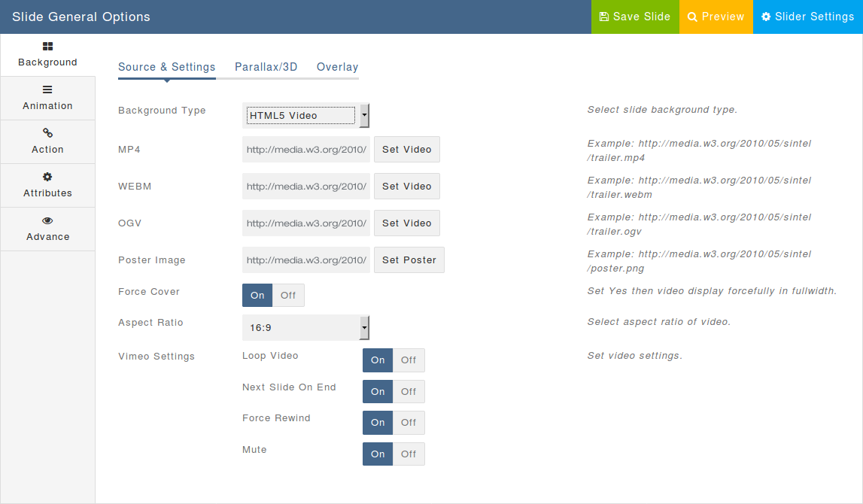Image resolution: width=863 pixels, height=504 pixels.
Task: Click the 'Select slide background type.' hint
Action: point(662,110)
